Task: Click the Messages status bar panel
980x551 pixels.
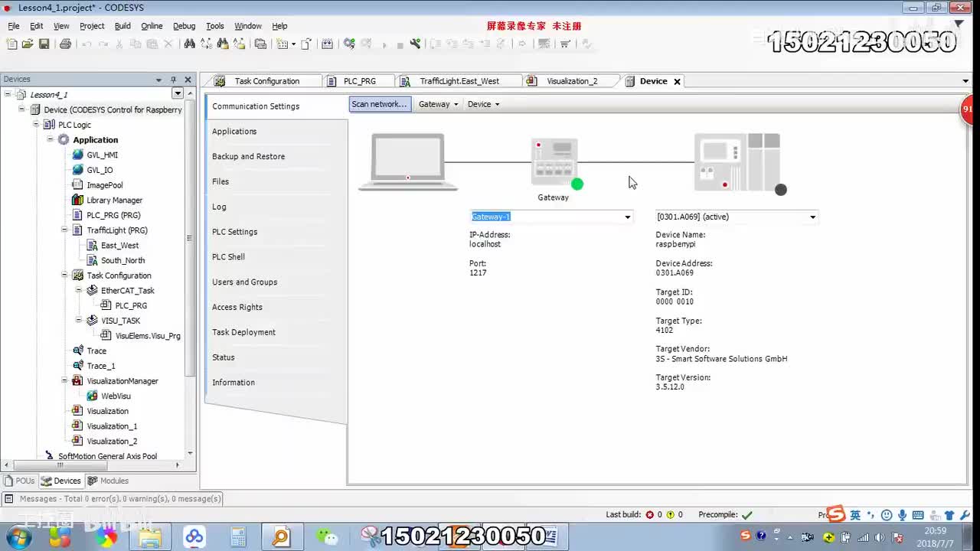Action: pos(113,498)
